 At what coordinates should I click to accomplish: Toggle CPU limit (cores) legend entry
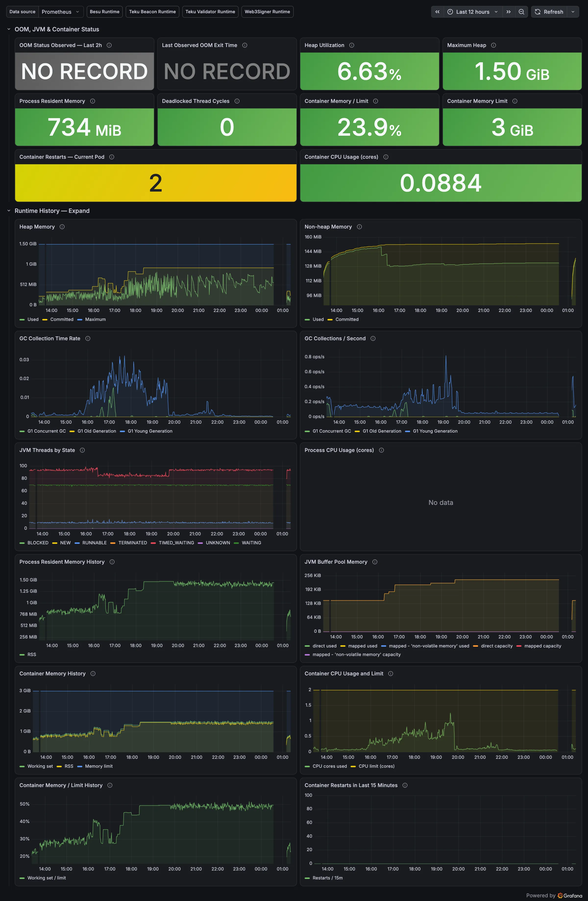click(x=376, y=766)
